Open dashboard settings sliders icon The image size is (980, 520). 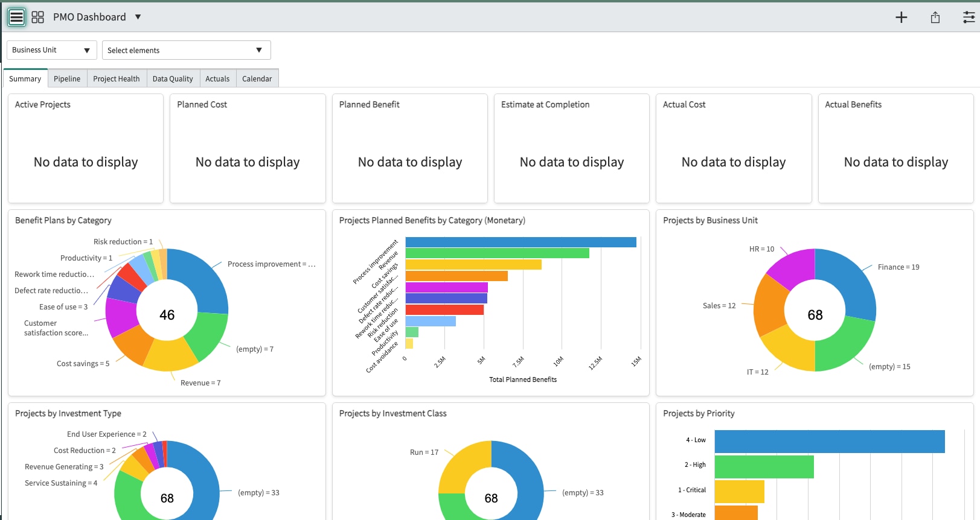click(969, 17)
